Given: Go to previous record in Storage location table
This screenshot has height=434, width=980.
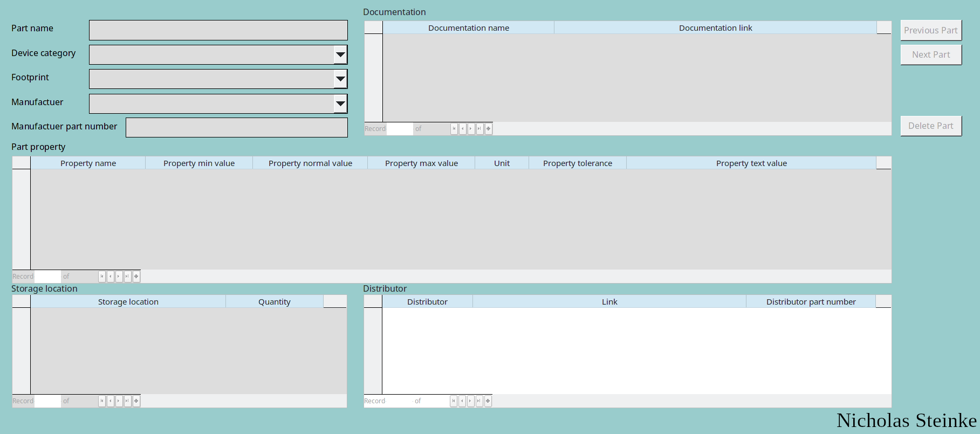Looking at the screenshot, I should pyautogui.click(x=111, y=401).
